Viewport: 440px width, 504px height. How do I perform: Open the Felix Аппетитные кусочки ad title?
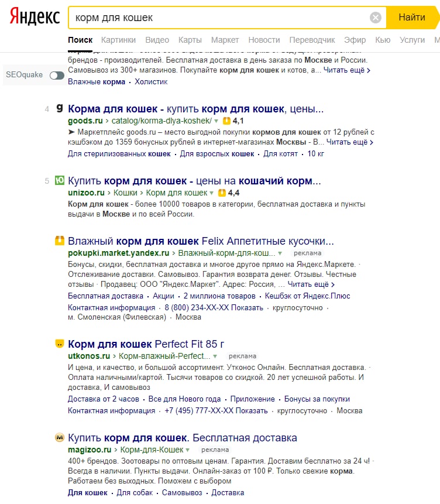201,241
